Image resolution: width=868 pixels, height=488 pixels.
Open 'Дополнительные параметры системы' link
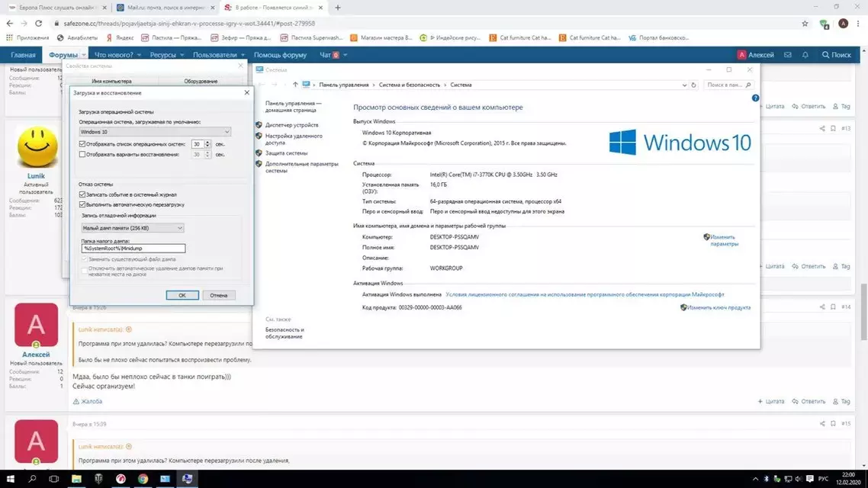301,167
